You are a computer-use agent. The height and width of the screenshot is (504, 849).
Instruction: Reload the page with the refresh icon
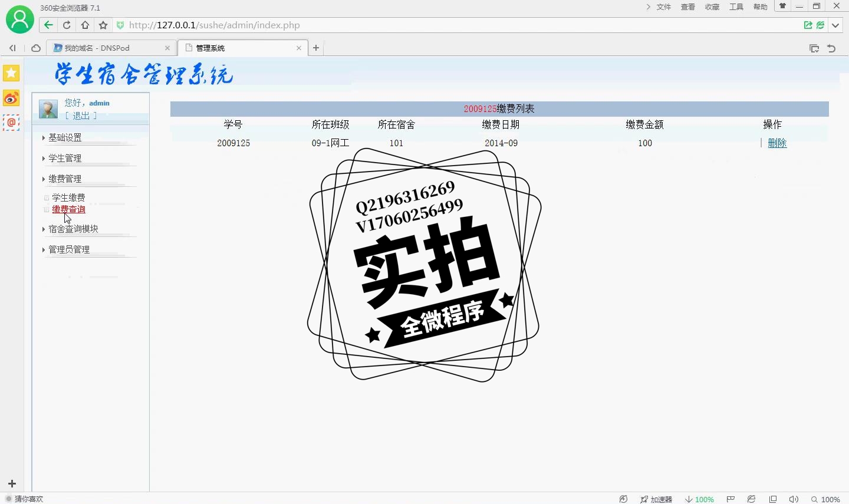coord(67,25)
